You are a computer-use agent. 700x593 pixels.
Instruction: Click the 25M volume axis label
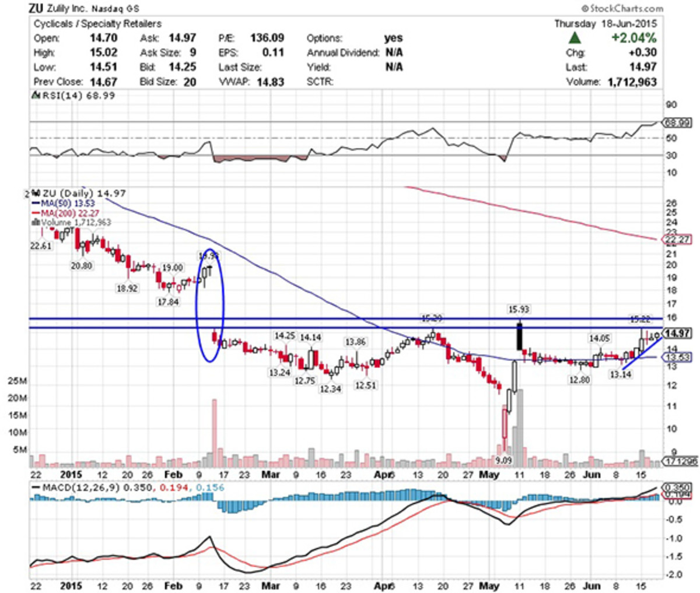click(17, 381)
